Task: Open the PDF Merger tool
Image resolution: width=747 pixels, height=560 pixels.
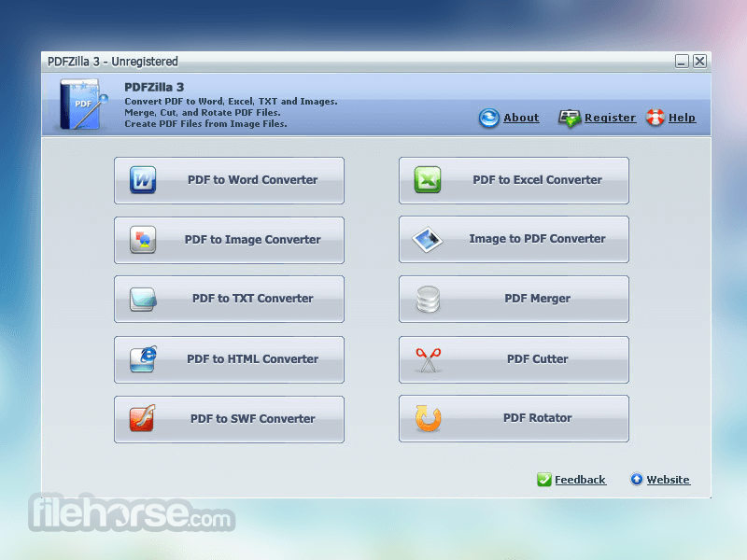Action: pyautogui.click(x=514, y=299)
